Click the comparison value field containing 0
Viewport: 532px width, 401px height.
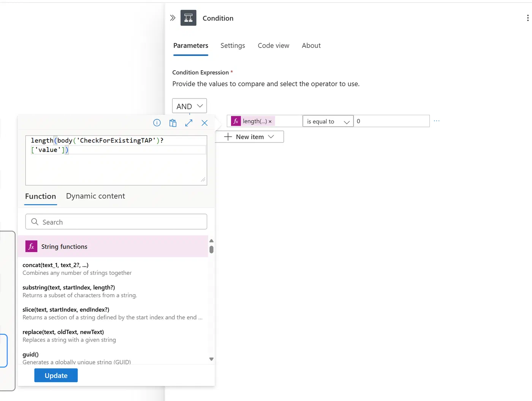[x=391, y=121]
